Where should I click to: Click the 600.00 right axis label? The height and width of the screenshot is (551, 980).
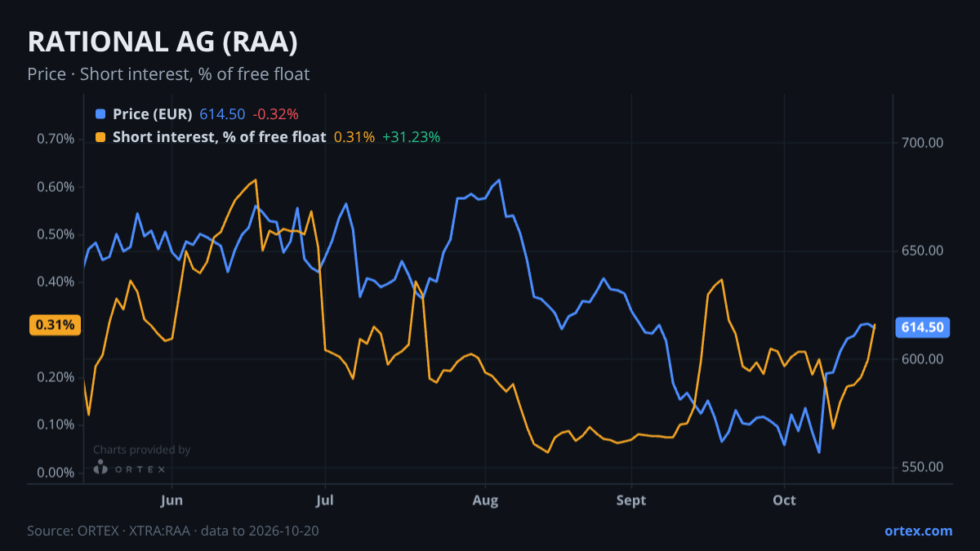[923, 359]
